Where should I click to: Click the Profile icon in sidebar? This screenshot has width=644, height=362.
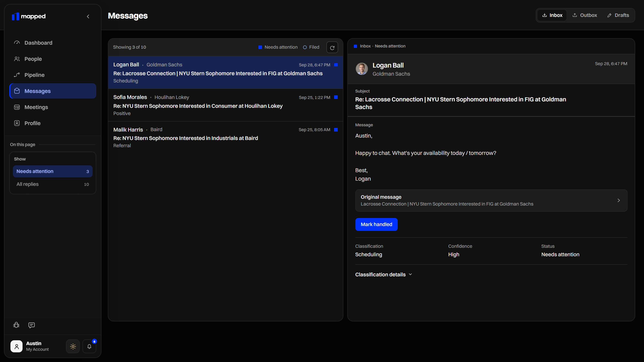[x=17, y=123]
